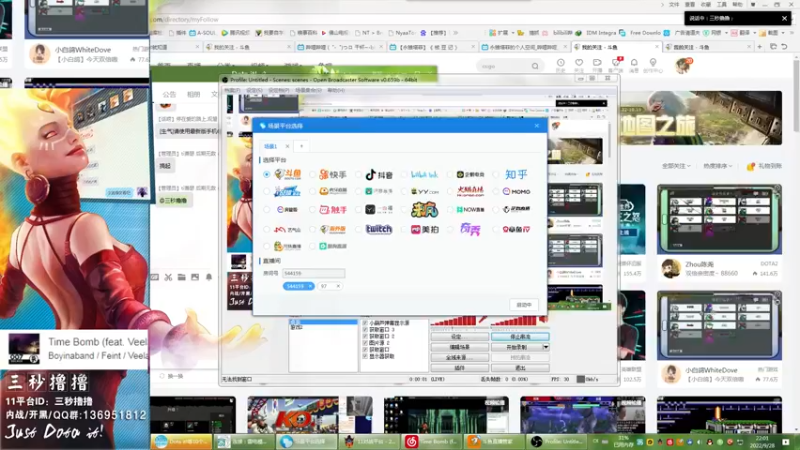Image resolution: width=800 pixels, height=450 pixels.
Task: Select the Douyu platform radio button
Action: (x=266, y=174)
